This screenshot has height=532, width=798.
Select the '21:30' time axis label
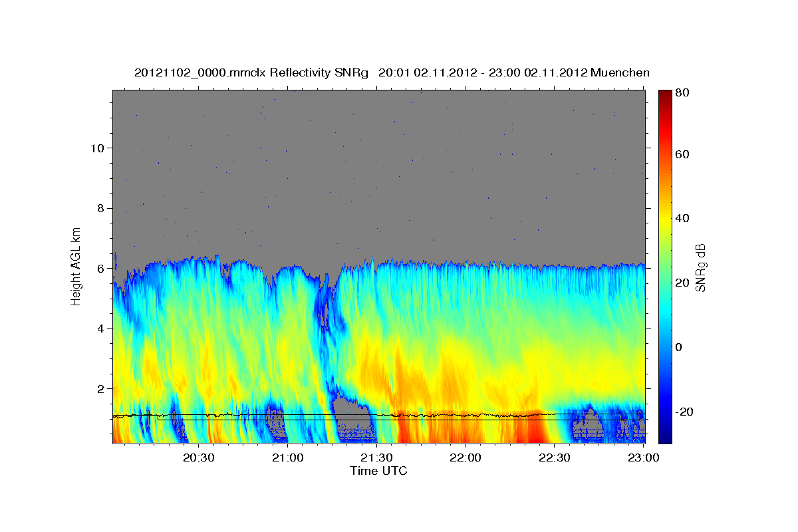tap(377, 458)
